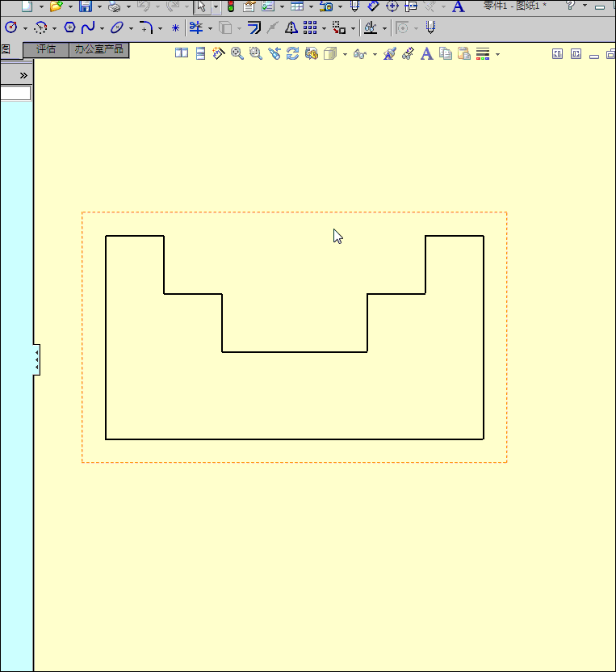616x672 pixels.
Task: Click the line style color layers icon
Action: (483, 53)
